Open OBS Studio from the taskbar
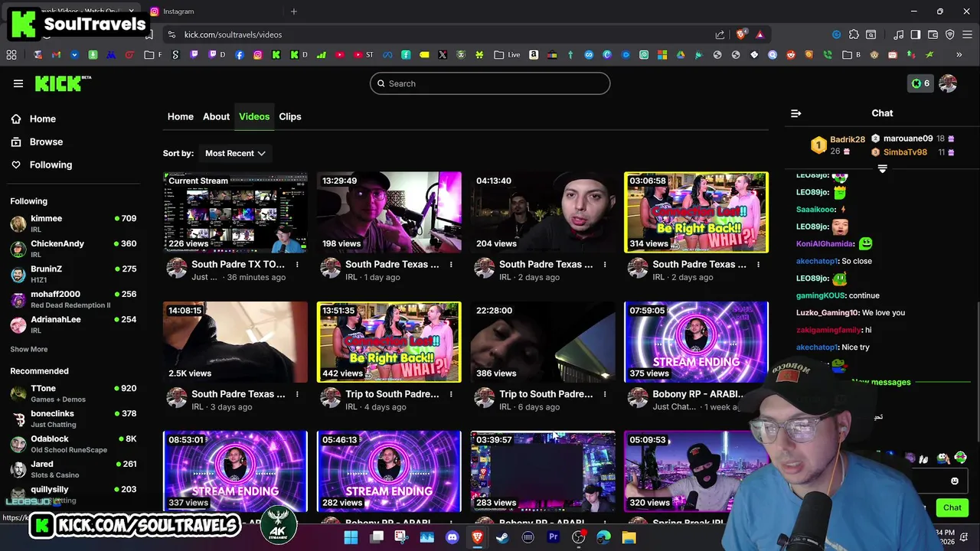 pyautogui.click(x=578, y=538)
